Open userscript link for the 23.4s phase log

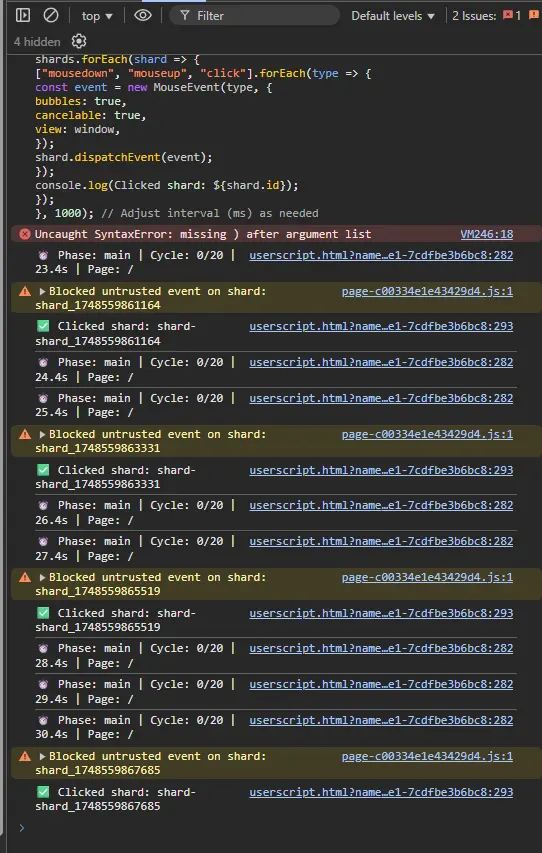381,255
